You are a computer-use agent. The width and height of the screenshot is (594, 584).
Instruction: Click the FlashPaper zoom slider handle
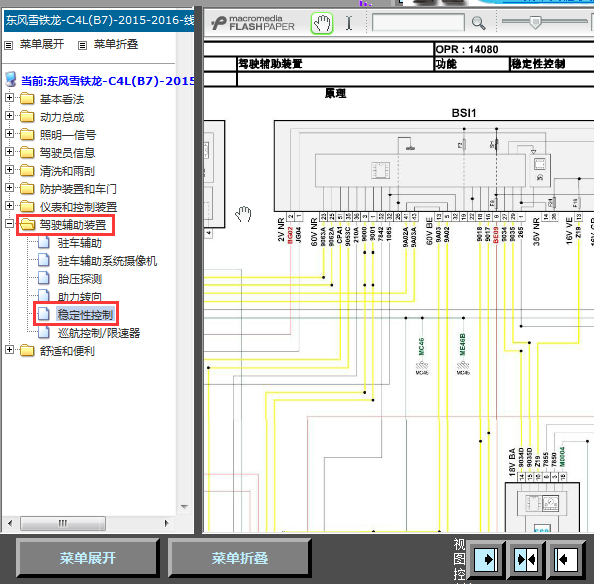pos(535,22)
